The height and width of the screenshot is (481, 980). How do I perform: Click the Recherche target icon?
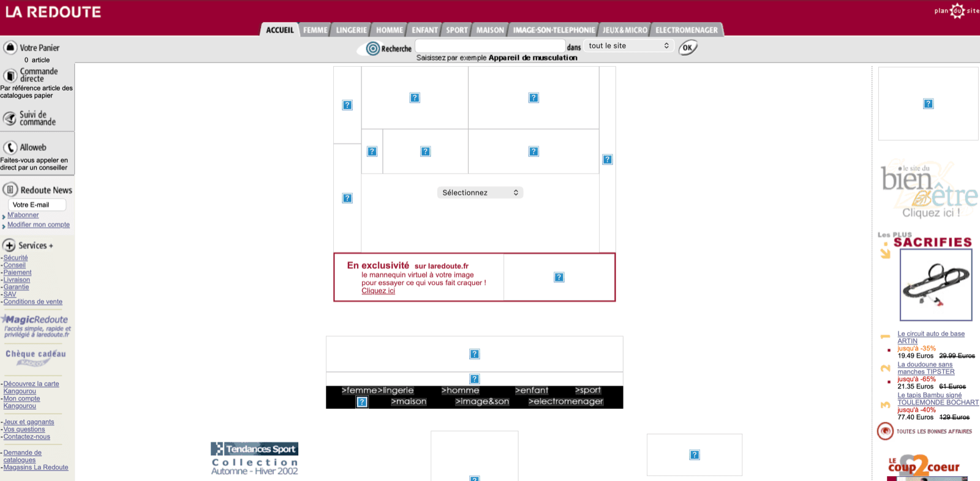tap(372, 48)
